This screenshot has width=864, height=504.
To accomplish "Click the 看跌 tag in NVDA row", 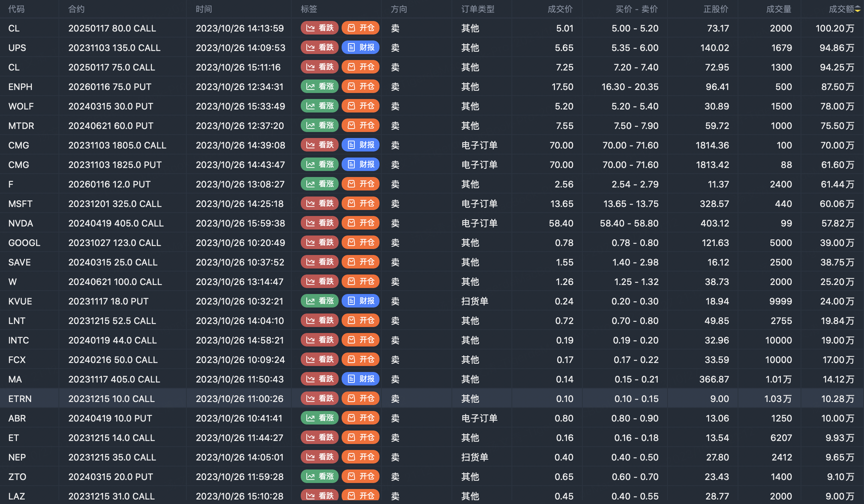I will 319,223.
